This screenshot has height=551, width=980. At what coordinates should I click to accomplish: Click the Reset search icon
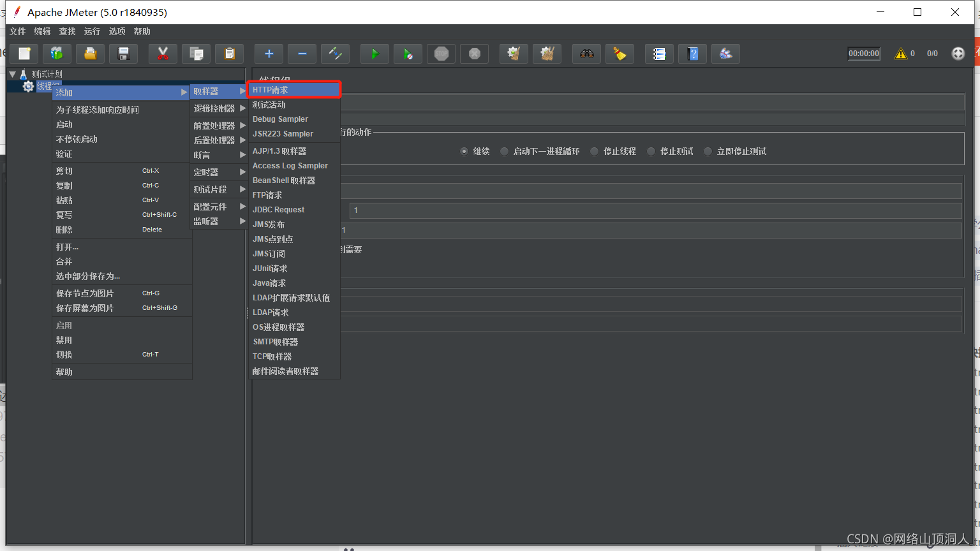pyautogui.click(x=620, y=54)
